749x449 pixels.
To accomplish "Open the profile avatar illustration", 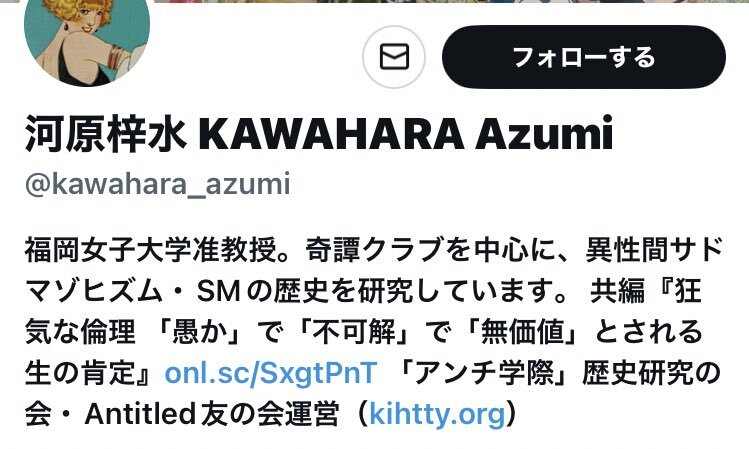I will pyautogui.click(x=87, y=36).
